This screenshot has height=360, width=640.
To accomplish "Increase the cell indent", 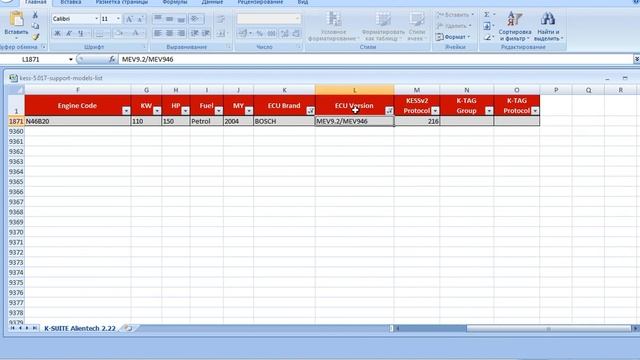I will (206, 33).
